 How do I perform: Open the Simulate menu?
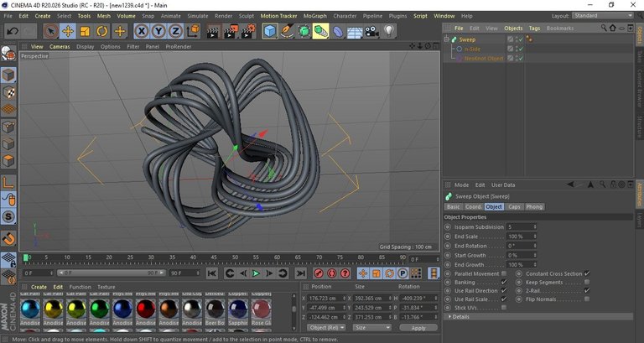coord(198,16)
